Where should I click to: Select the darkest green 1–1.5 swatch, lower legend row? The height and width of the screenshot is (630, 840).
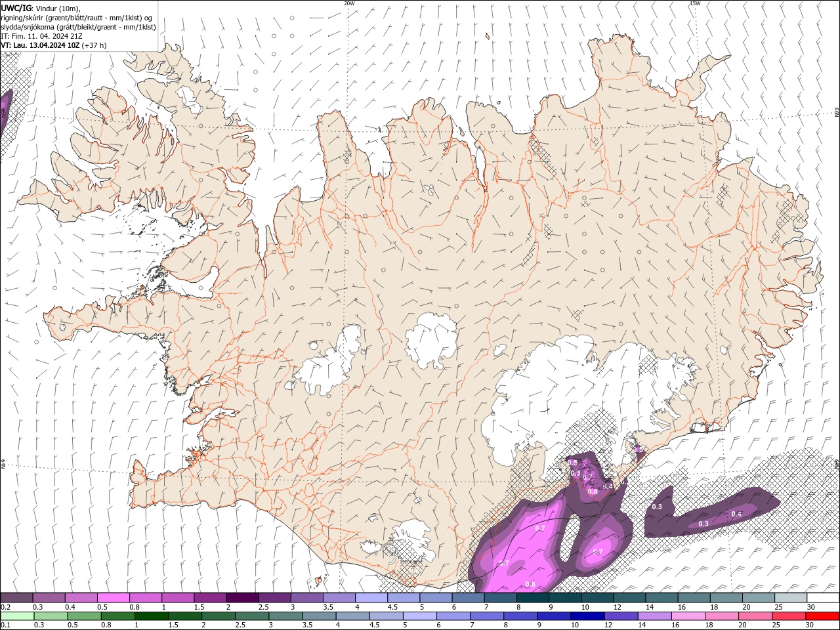pyautogui.click(x=151, y=616)
